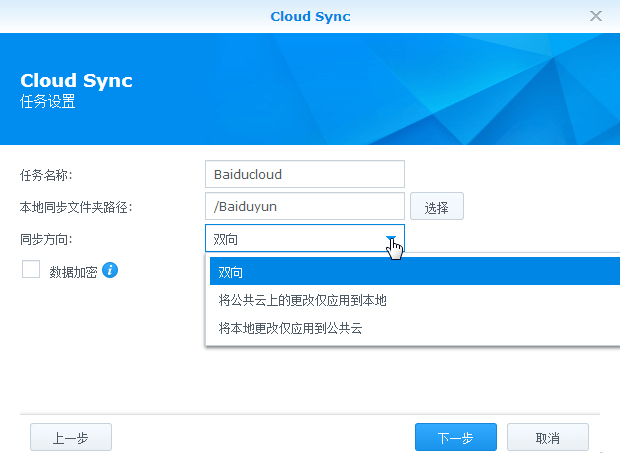Click the Cloud Sync window title bar
The image size is (620, 453).
click(310, 16)
